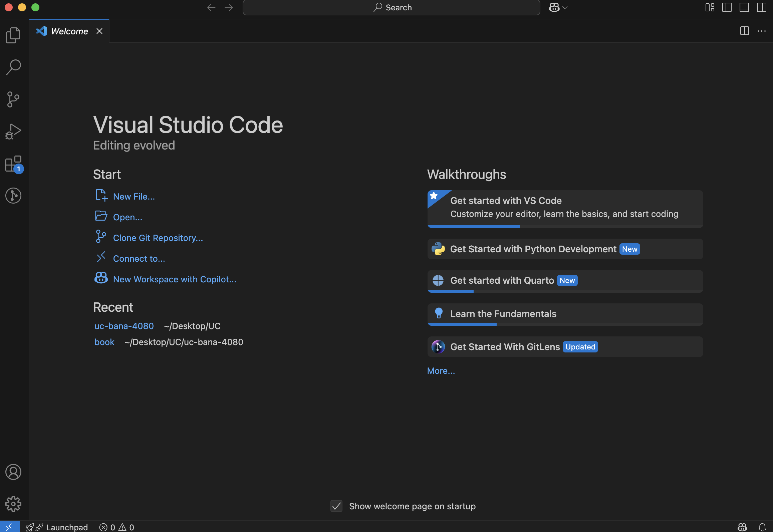The image size is (773, 532).
Task: Click the Quarto logo walkthrough icon
Action: point(438,280)
